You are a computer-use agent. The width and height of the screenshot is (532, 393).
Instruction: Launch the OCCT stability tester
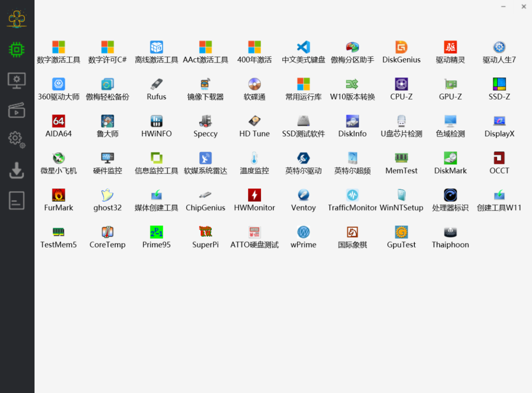click(x=499, y=163)
